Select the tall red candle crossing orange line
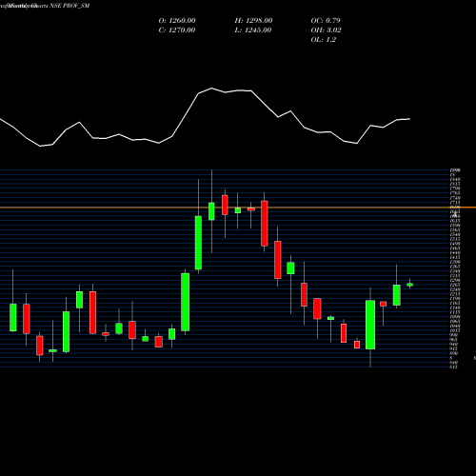This screenshot has width=476, height=476. click(x=264, y=223)
